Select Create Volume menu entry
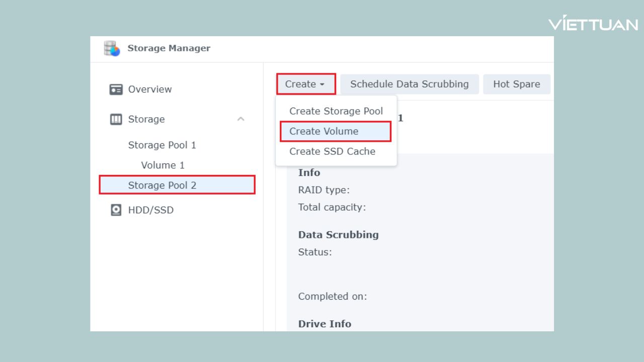644x362 pixels. coord(324,131)
